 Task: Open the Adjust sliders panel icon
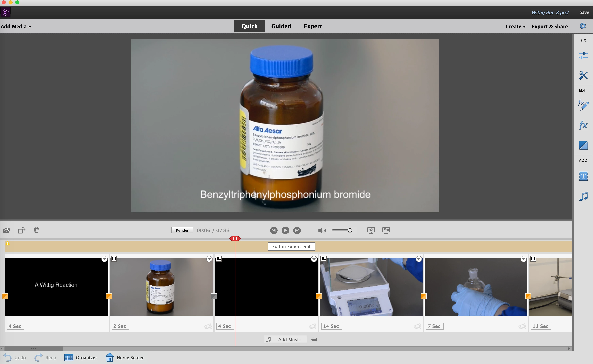coord(583,55)
